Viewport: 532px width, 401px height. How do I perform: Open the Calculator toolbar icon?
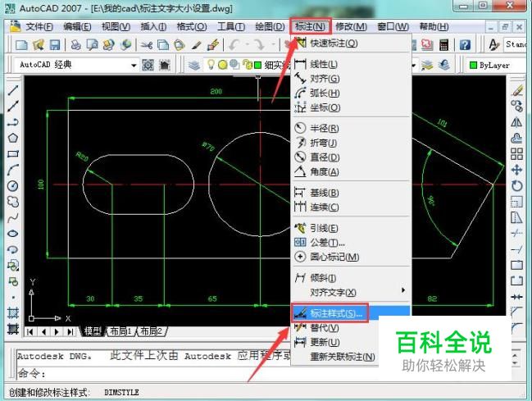click(x=443, y=45)
